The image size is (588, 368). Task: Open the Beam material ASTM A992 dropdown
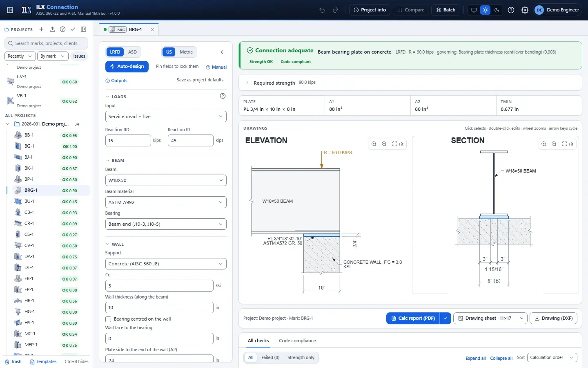166,202
